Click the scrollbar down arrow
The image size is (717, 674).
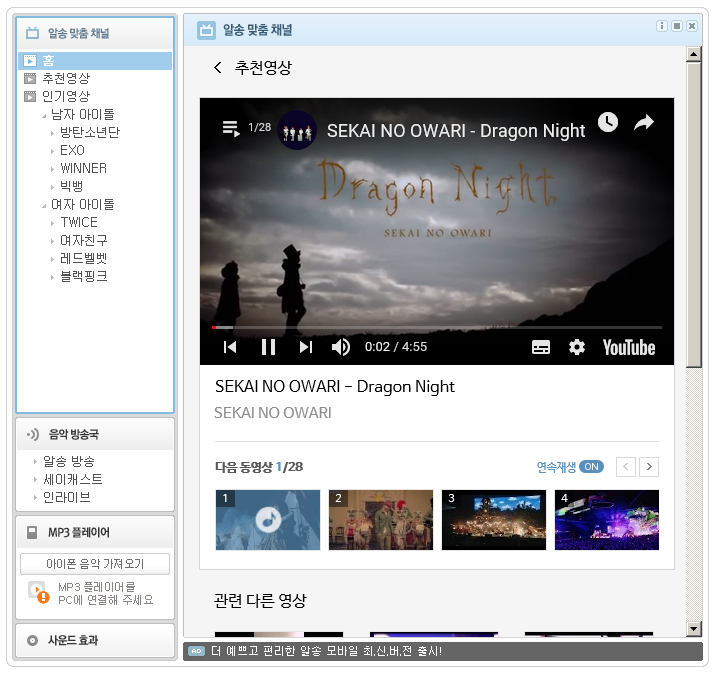click(694, 629)
